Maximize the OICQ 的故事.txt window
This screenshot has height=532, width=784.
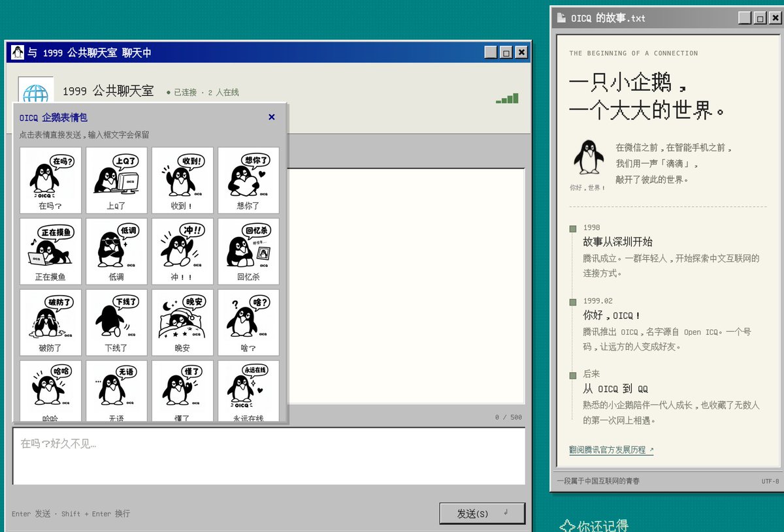pos(760,18)
